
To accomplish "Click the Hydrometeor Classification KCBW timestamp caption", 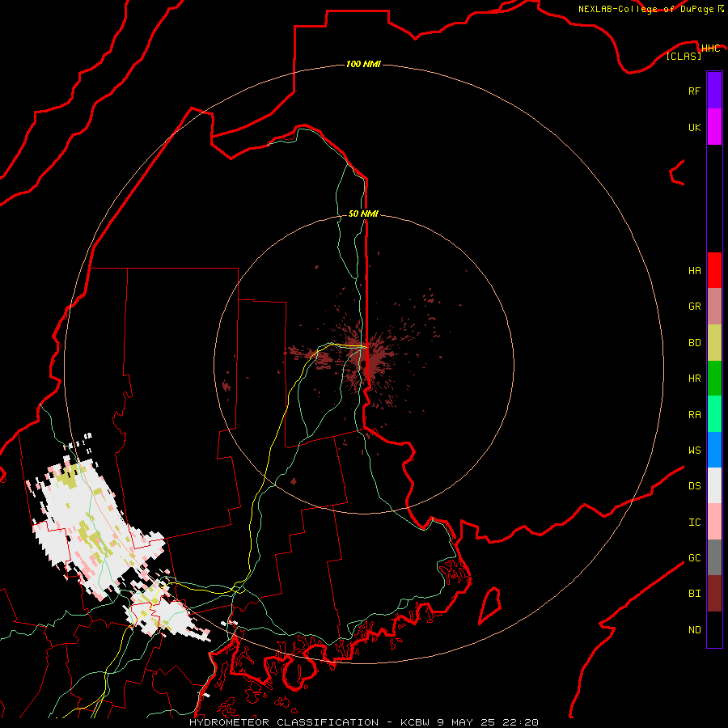I will coord(363,722).
